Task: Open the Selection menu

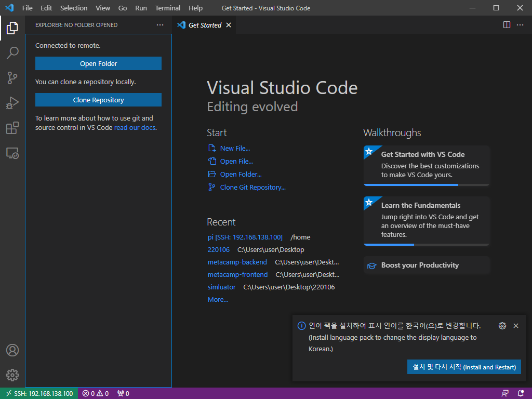Action: [x=74, y=8]
